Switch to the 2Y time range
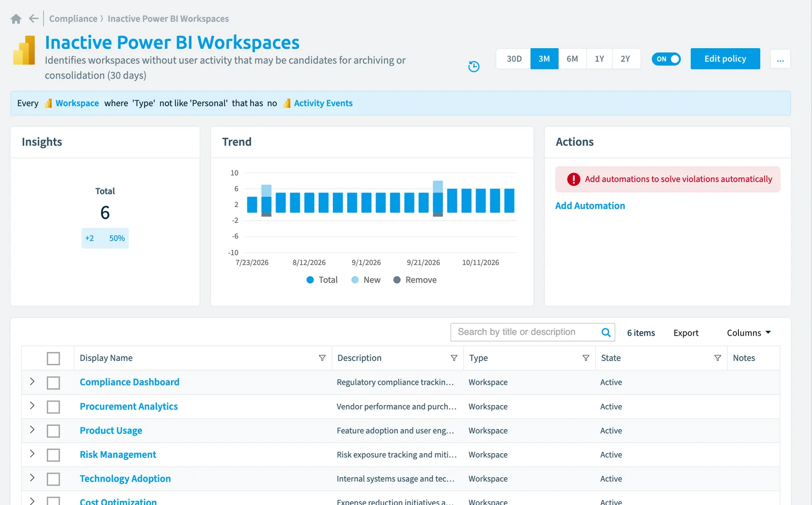The height and width of the screenshot is (505, 812). tap(626, 59)
